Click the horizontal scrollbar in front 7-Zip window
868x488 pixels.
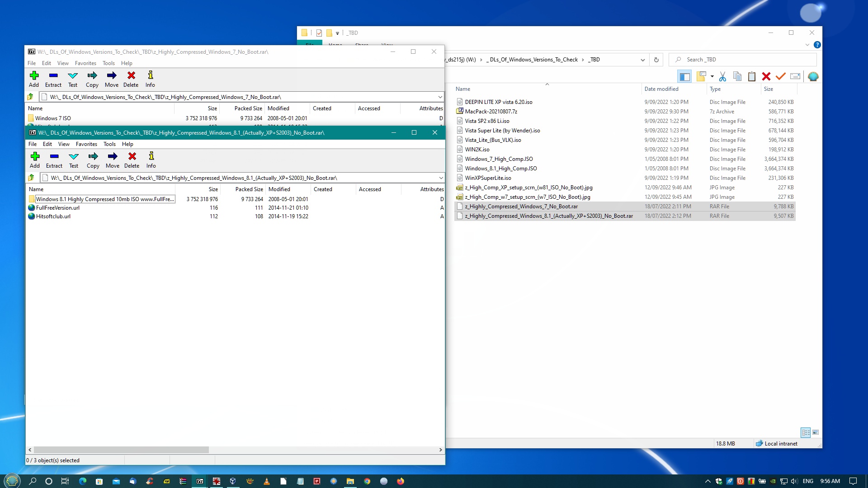pyautogui.click(x=121, y=450)
